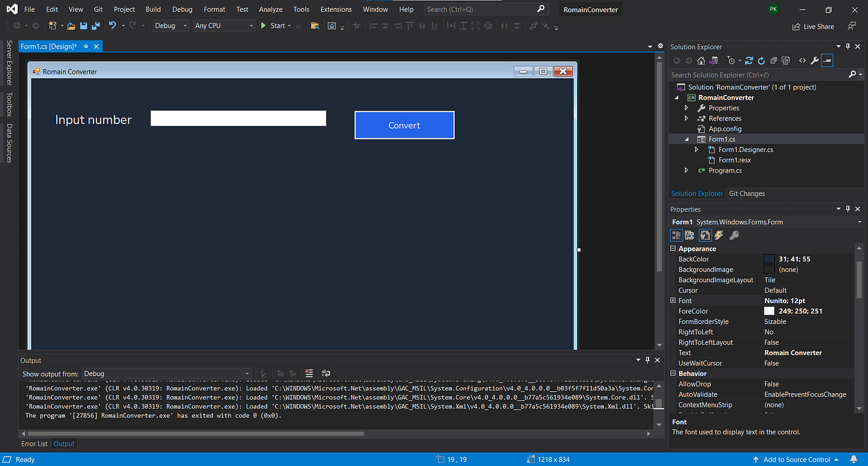Click the Refresh icon in Solution Explorer
The height and width of the screenshot is (466, 868).
point(761,60)
